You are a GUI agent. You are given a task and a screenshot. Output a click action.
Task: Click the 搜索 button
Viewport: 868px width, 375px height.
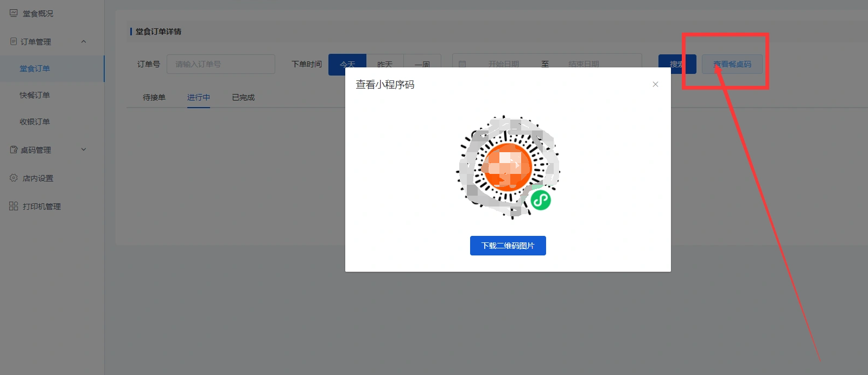point(677,64)
